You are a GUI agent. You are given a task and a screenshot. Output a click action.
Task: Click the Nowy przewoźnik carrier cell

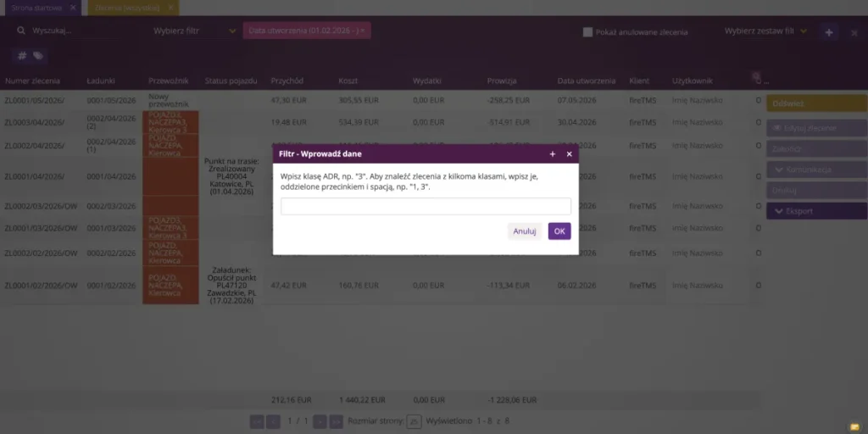(169, 100)
